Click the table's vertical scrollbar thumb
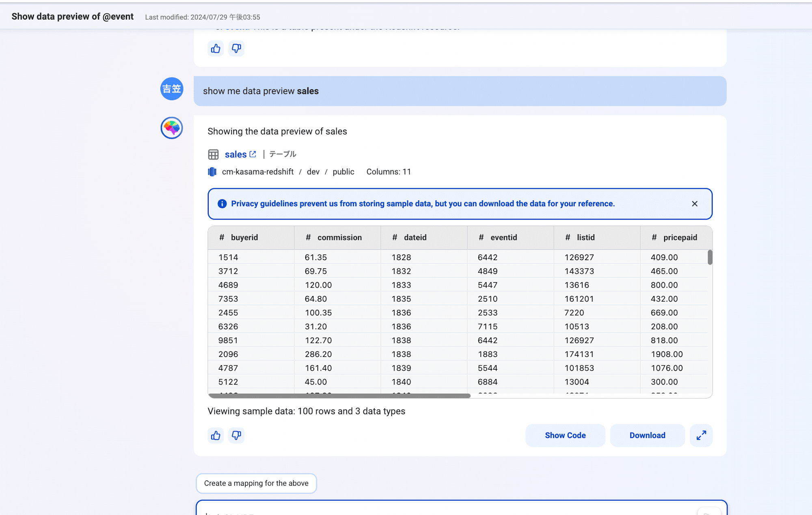Viewport: 812px width, 515px height. click(x=710, y=257)
